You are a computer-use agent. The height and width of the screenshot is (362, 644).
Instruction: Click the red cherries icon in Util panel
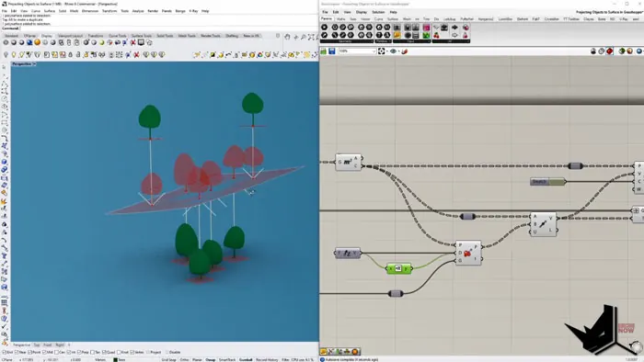click(437, 35)
